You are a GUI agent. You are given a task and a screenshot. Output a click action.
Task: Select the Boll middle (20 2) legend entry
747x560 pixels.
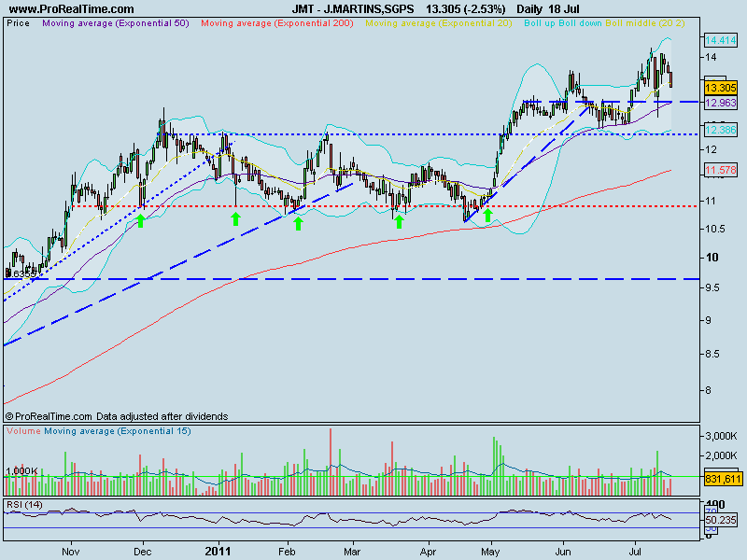(645, 22)
